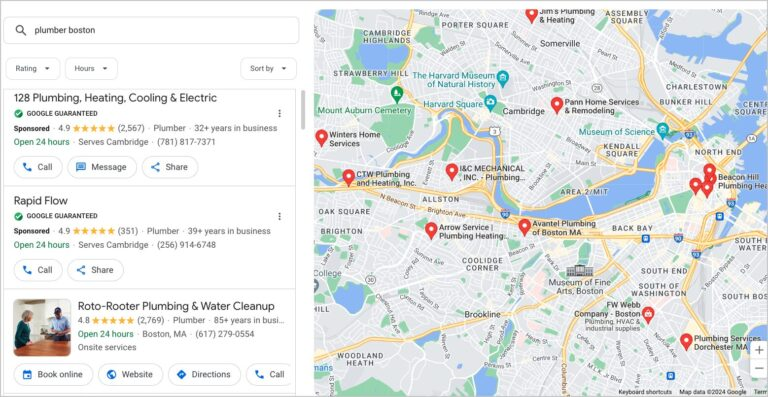Click the Brookline label on map
The height and width of the screenshot is (397, 768).
click(482, 314)
